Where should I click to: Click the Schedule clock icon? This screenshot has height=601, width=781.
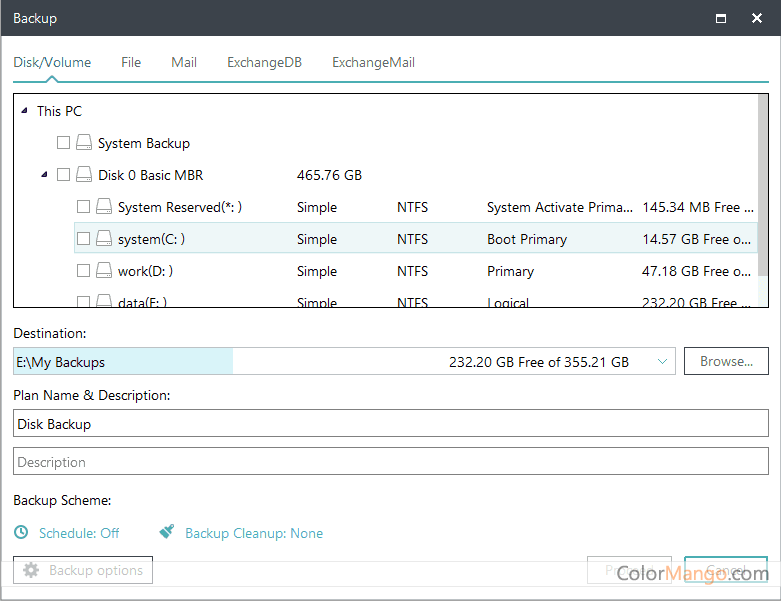22,533
